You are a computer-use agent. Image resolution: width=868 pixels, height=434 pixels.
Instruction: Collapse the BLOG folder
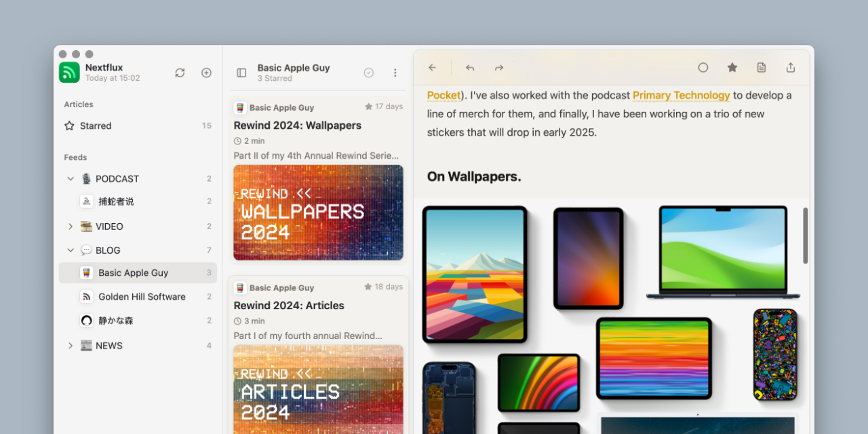coord(71,250)
